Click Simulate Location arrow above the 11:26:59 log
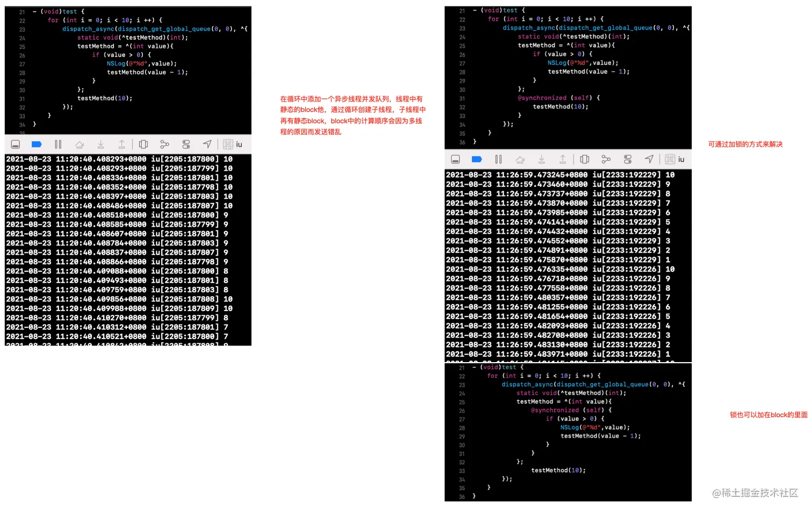812x512 pixels. (649, 159)
